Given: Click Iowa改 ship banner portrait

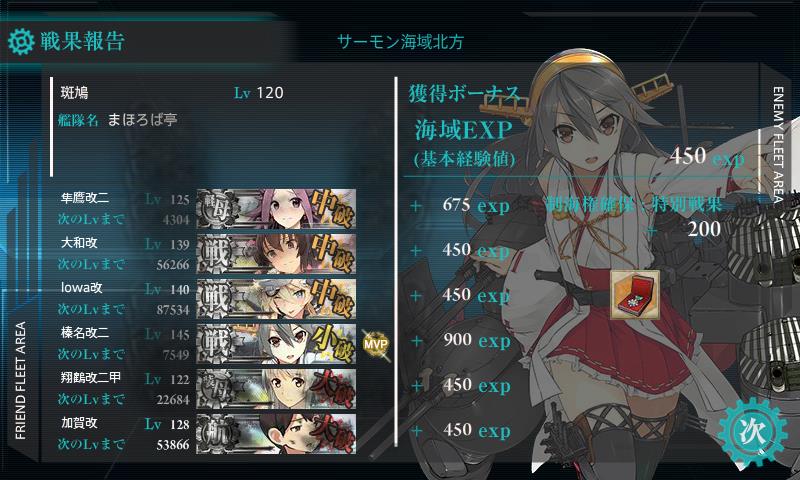Looking at the screenshot, I should pos(276,298).
